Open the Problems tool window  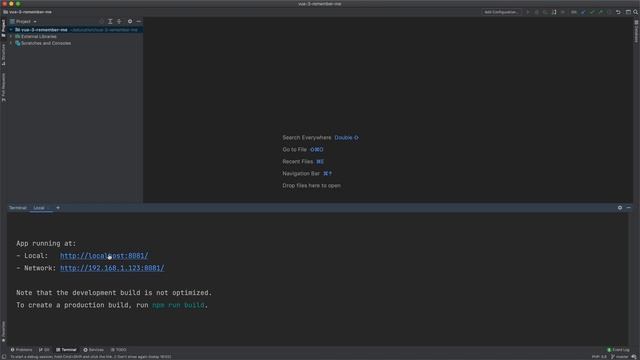coord(21,350)
